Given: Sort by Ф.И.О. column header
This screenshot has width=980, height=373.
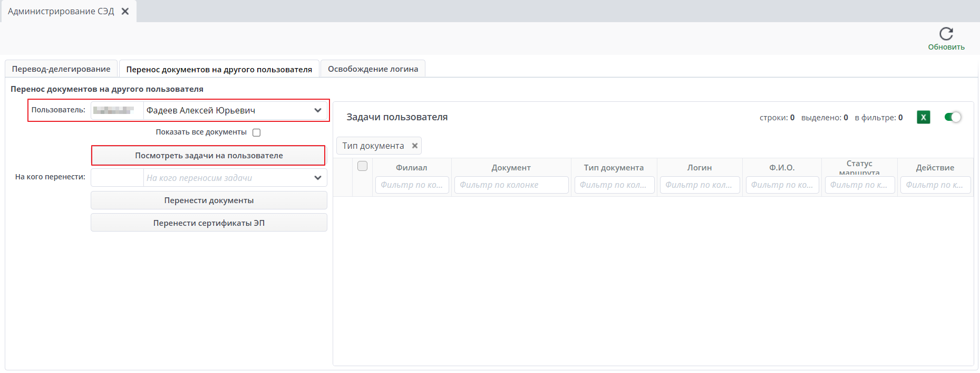Looking at the screenshot, I should 781,167.
